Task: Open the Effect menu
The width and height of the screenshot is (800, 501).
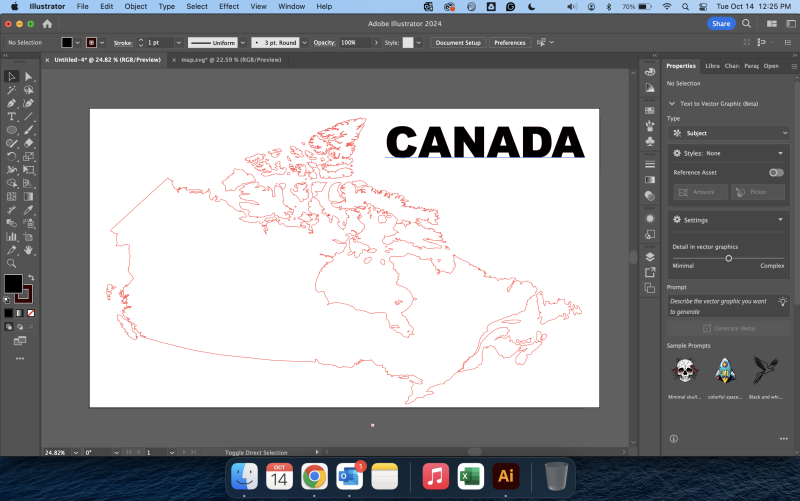Action: (229, 6)
